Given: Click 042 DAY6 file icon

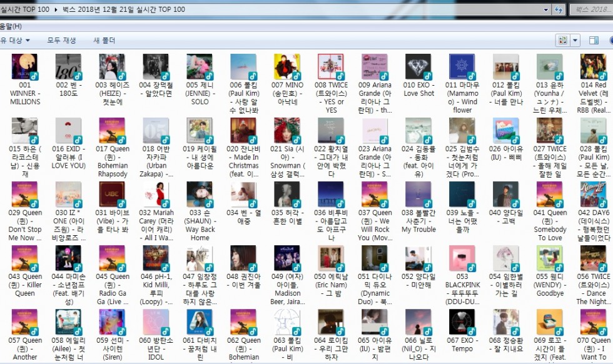Looking at the screenshot, I should 594,195.
